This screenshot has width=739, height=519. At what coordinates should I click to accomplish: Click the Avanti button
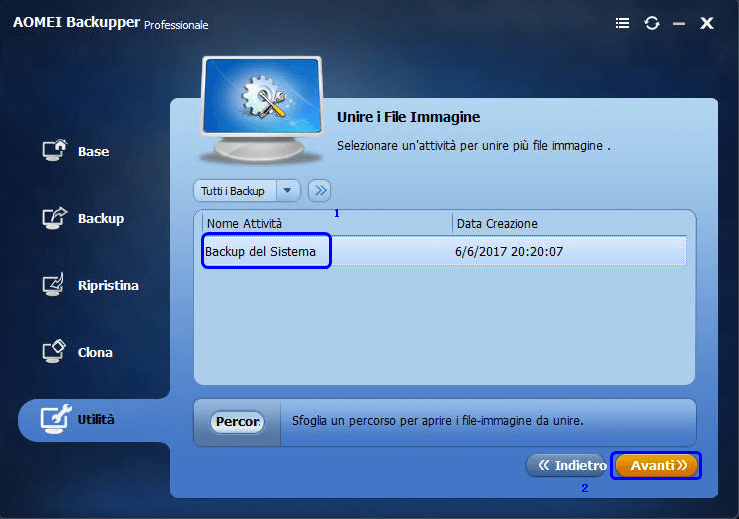point(656,465)
